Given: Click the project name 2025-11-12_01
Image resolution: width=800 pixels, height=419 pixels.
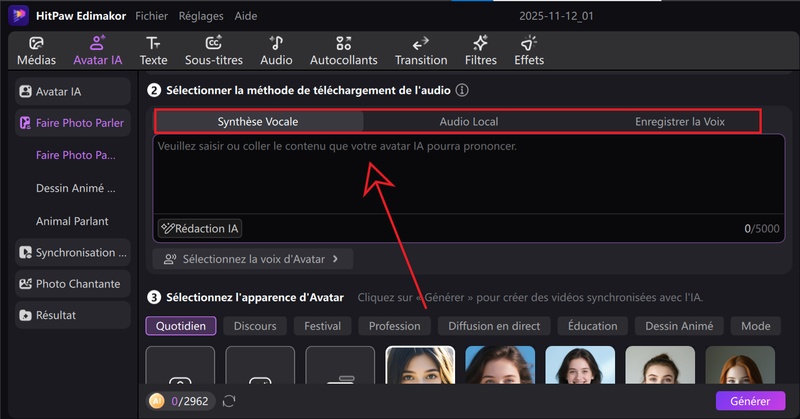Looking at the screenshot, I should click(x=556, y=16).
